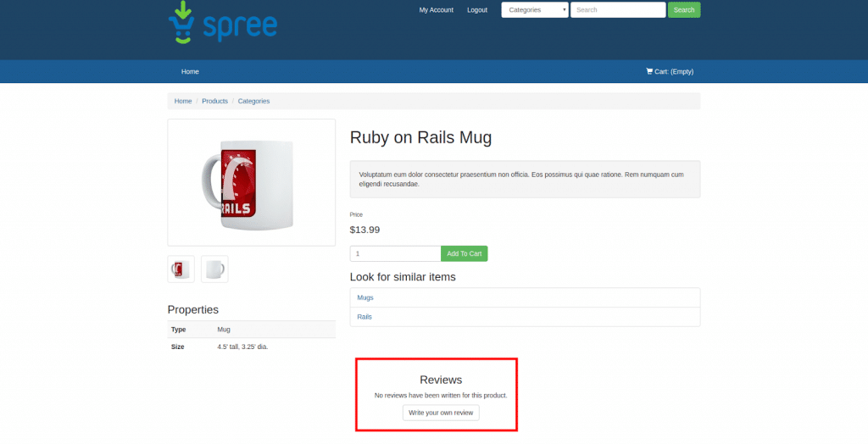Click the Write your own review button
Image resolution: width=868 pixels, height=444 pixels.
coord(441,413)
